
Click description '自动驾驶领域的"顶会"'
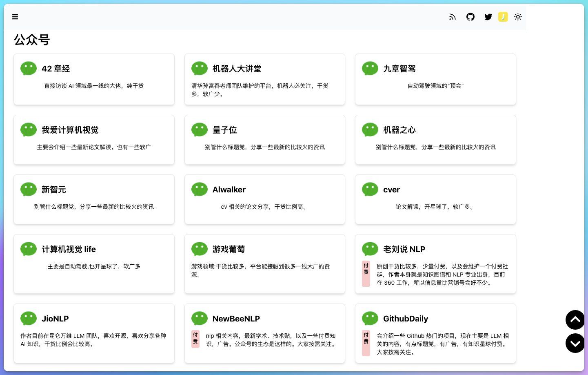point(435,86)
